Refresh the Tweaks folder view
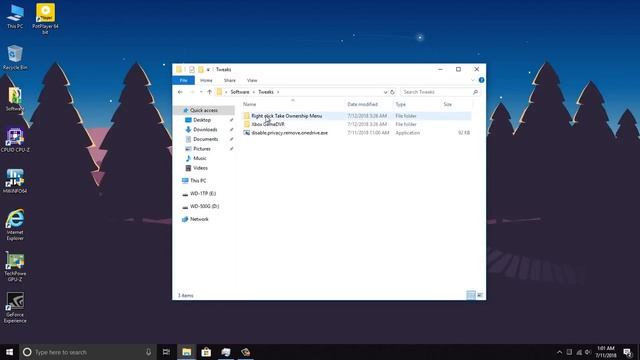This screenshot has height=360, width=640. (x=392, y=92)
